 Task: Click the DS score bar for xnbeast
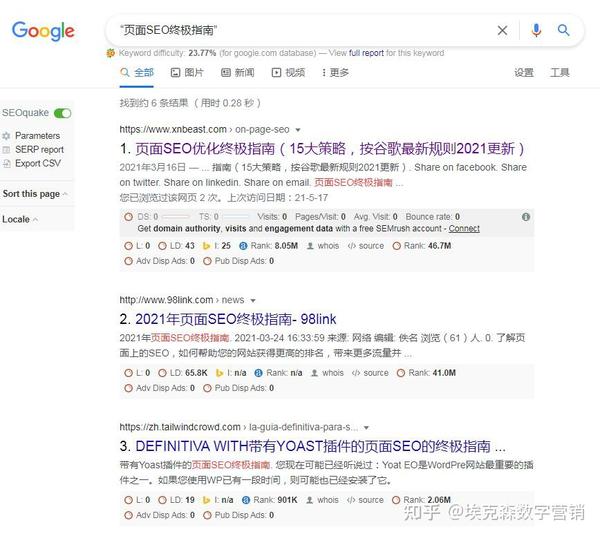176,217
